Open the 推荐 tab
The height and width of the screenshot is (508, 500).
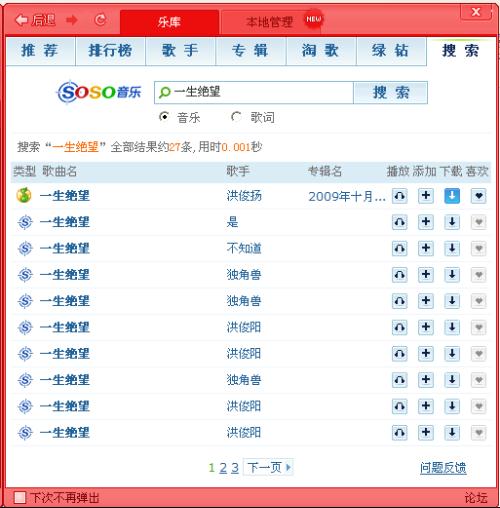[40, 51]
